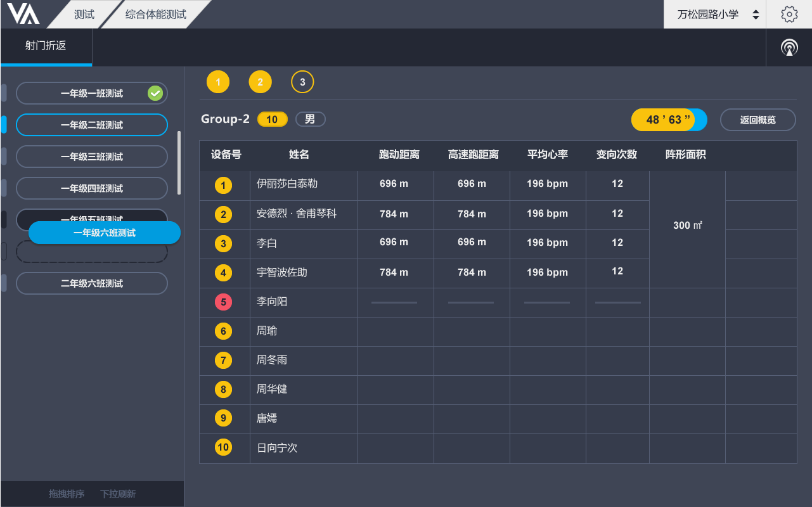Select device badge 6 for 周瑜

[x=223, y=331]
